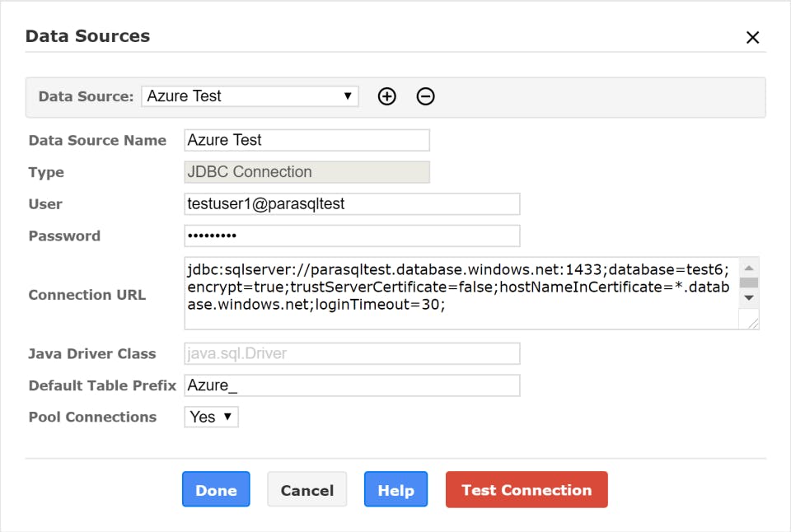Click the red Test Connection button
The image size is (791, 532).
[x=527, y=490]
